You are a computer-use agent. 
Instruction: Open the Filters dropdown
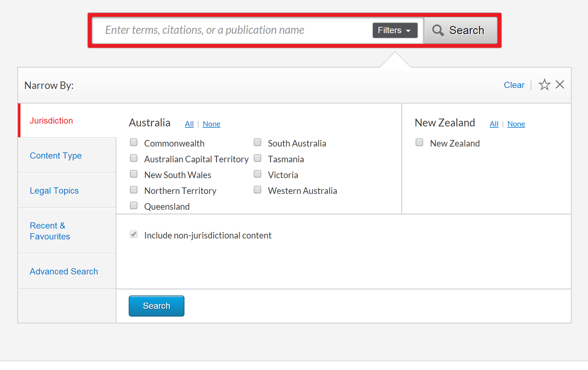[394, 30]
